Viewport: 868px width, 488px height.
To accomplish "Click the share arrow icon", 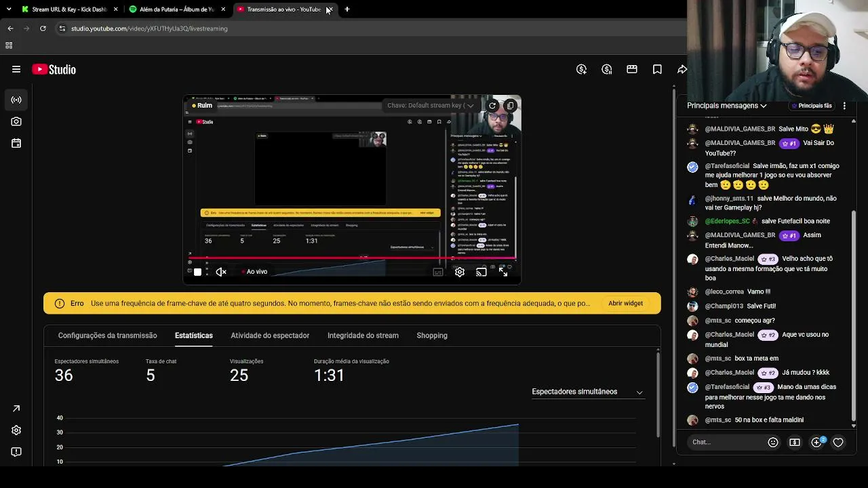I will (682, 69).
